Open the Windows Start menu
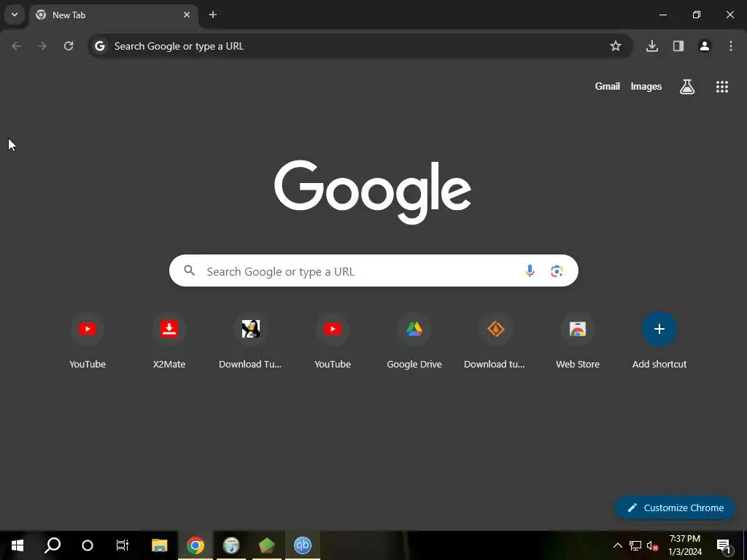 pyautogui.click(x=18, y=545)
